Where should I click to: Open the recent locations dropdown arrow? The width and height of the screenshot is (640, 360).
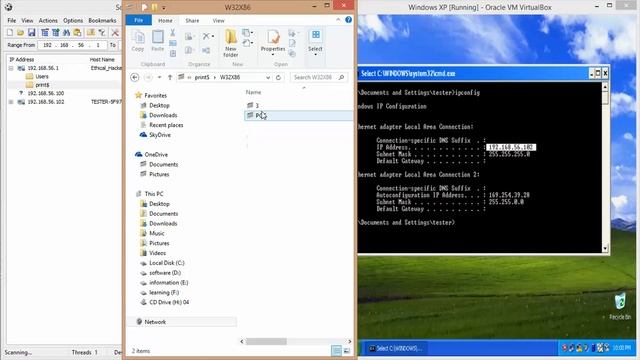pos(159,77)
